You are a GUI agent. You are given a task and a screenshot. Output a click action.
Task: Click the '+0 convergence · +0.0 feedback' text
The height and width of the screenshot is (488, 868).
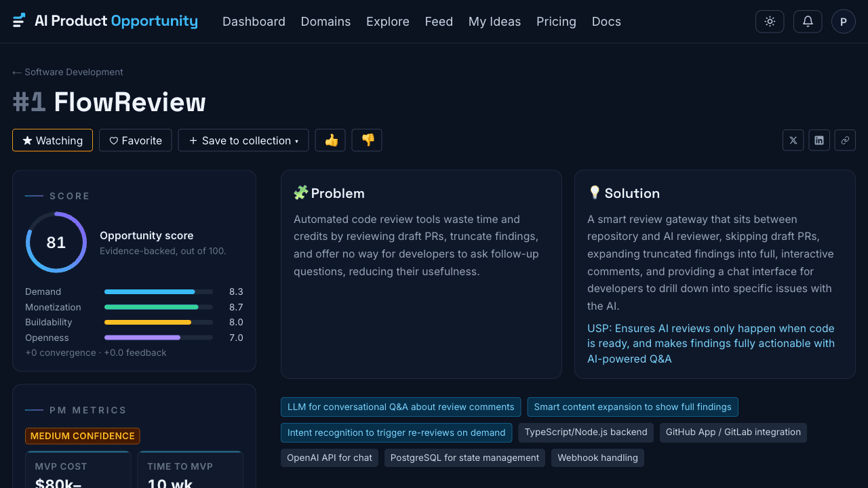pyautogui.click(x=96, y=352)
